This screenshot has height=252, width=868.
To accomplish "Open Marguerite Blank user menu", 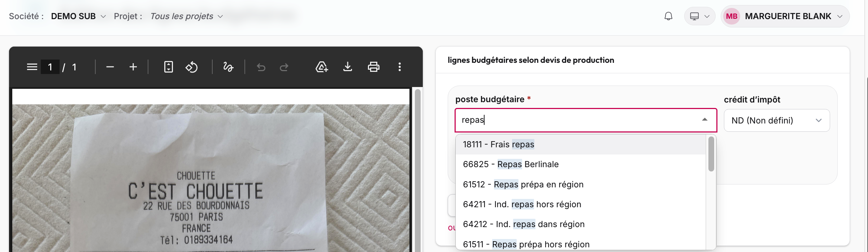I will 785,16.
